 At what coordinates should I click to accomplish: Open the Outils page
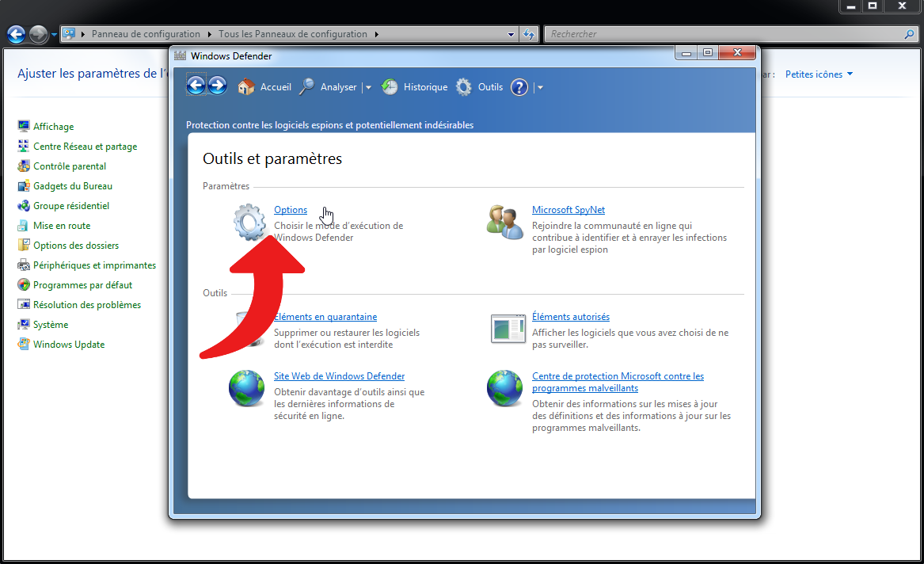(x=490, y=87)
